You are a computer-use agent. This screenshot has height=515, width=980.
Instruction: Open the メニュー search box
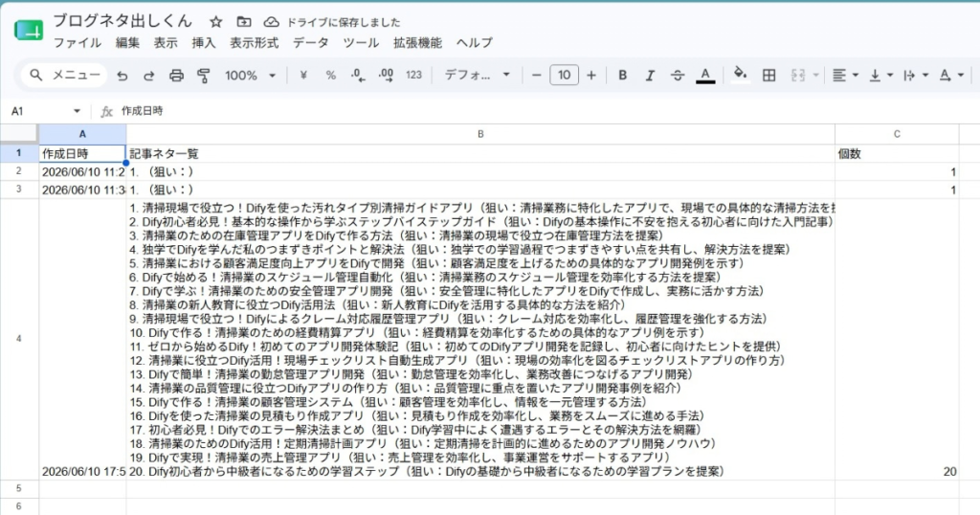[64, 75]
